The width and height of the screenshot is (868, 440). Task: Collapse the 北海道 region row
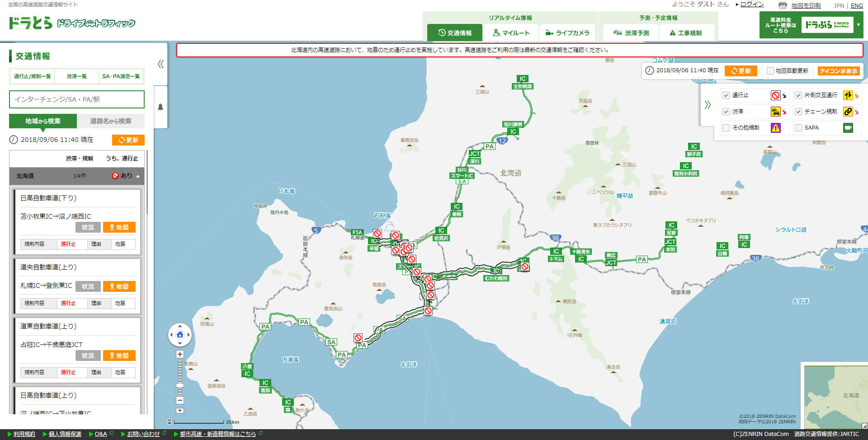click(x=138, y=176)
